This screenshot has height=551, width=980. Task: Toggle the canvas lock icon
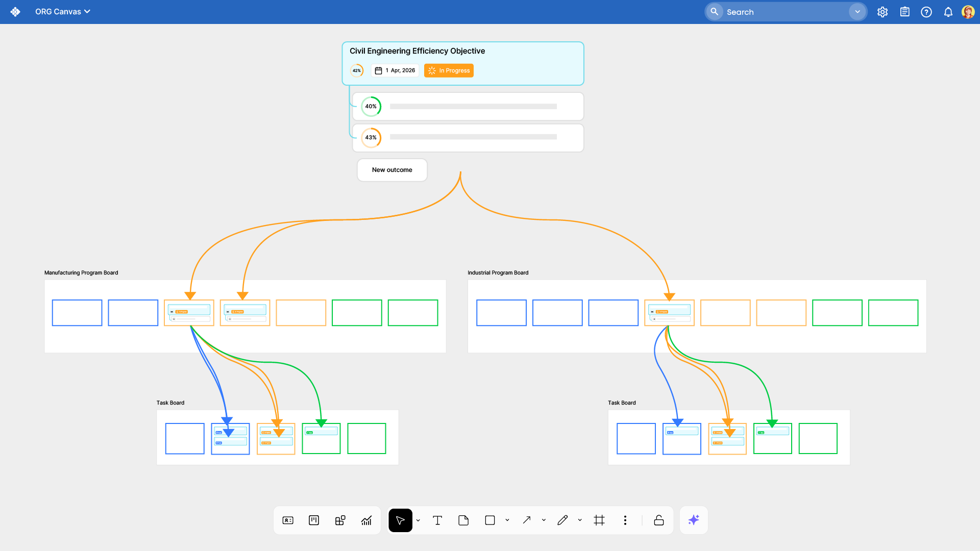click(658, 520)
